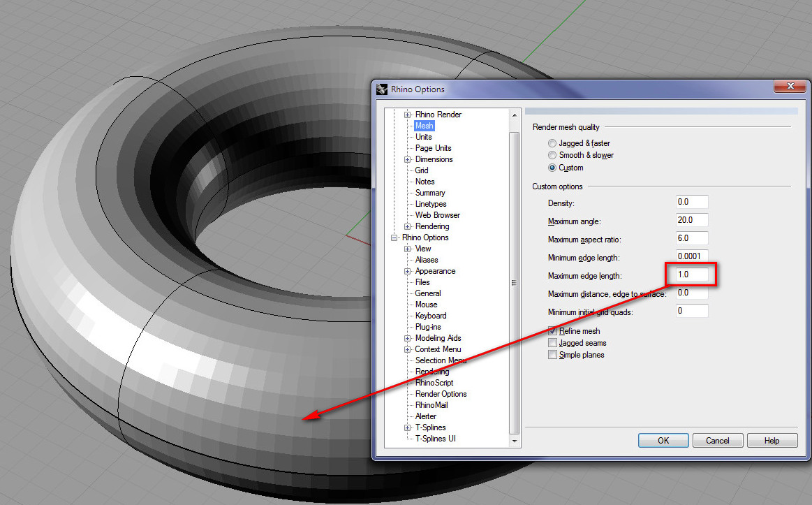Click the Maximum edge length field
This screenshot has width=812, height=505.
click(x=692, y=275)
